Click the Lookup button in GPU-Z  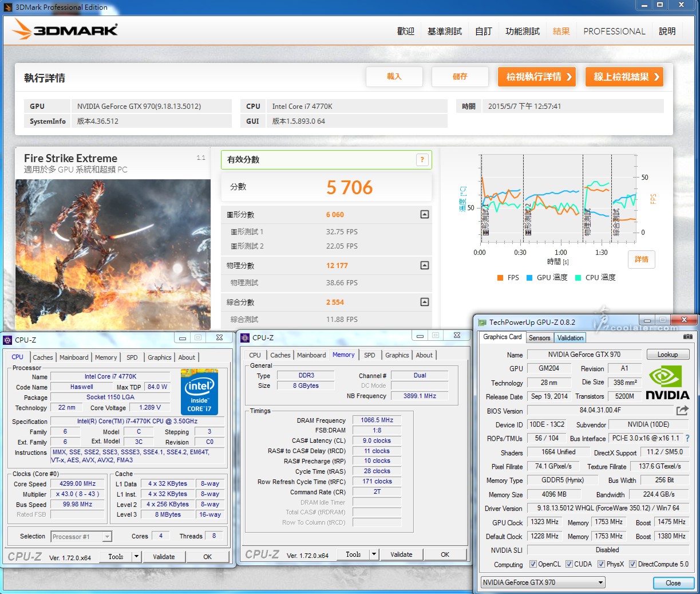point(668,355)
